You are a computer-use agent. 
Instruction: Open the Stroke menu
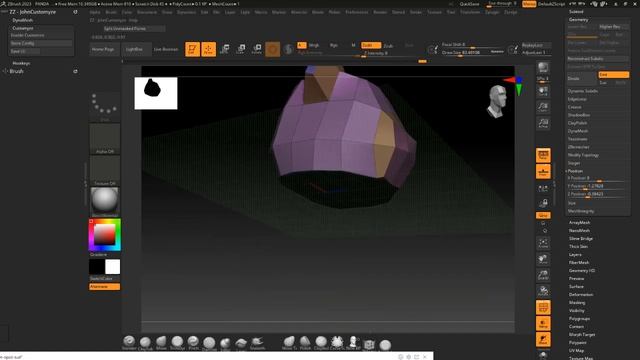point(416,12)
